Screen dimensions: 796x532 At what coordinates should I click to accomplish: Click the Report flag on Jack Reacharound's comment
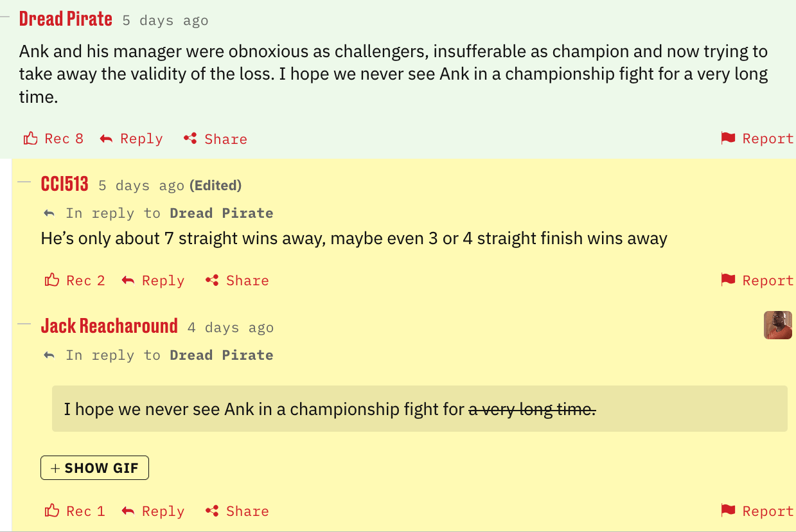(x=728, y=511)
